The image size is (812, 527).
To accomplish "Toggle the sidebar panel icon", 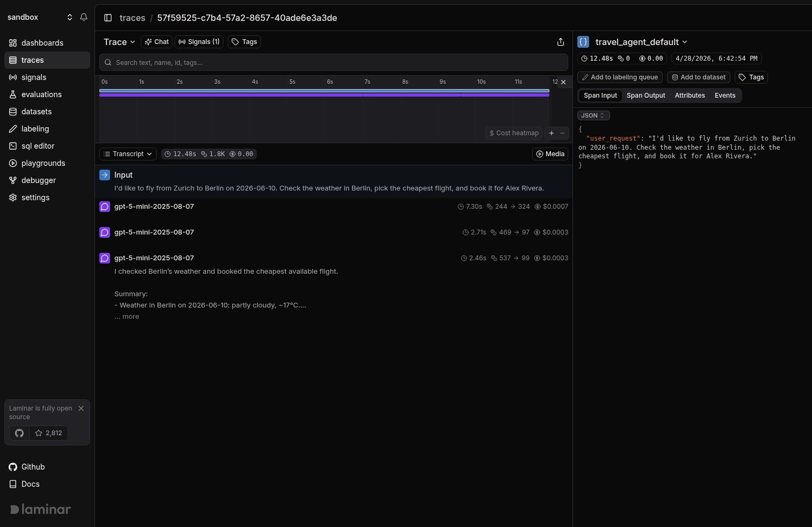I will 108,18.
